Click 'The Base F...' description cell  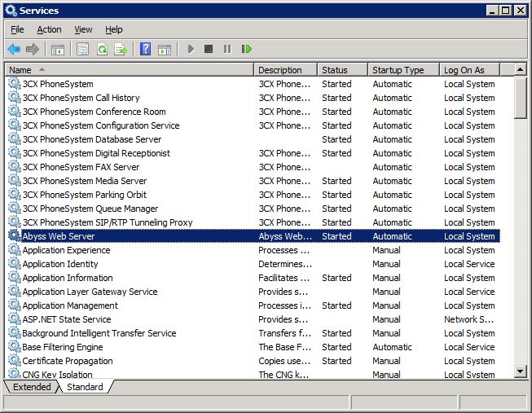(284, 347)
